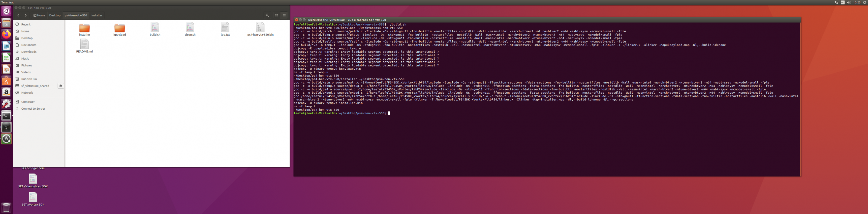Open Network in the sidebar
This screenshot has width=868, height=214.
(39, 92)
